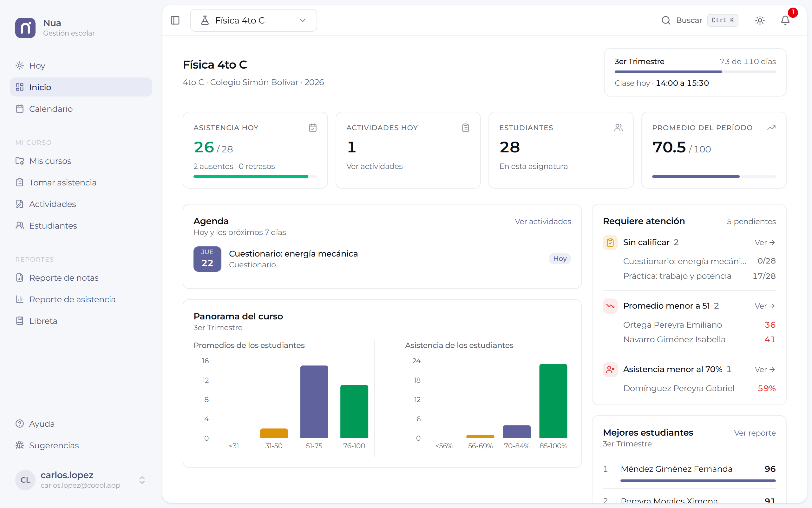812x508 pixels.
Task: Click Ver next to Promedio menor a 51
Action: (765, 306)
